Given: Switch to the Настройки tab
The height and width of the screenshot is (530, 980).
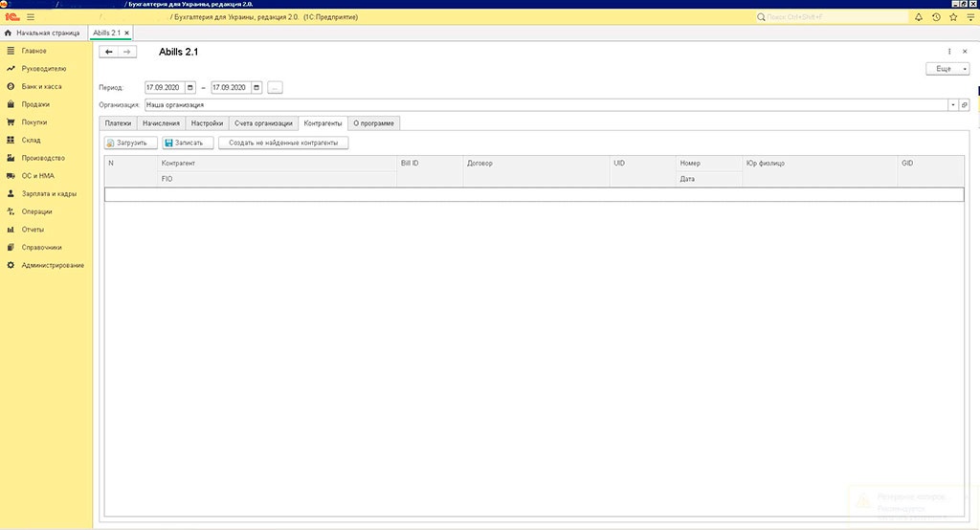Looking at the screenshot, I should tap(207, 123).
